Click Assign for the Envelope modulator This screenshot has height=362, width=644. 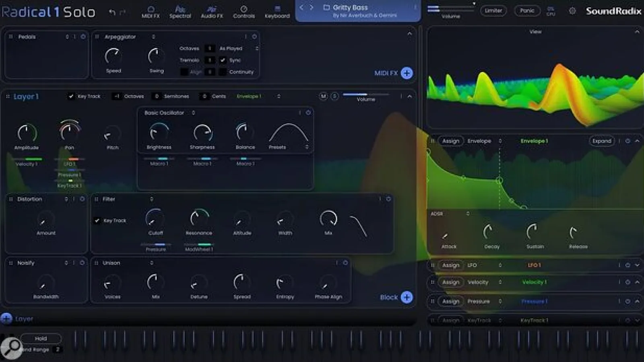click(451, 141)
